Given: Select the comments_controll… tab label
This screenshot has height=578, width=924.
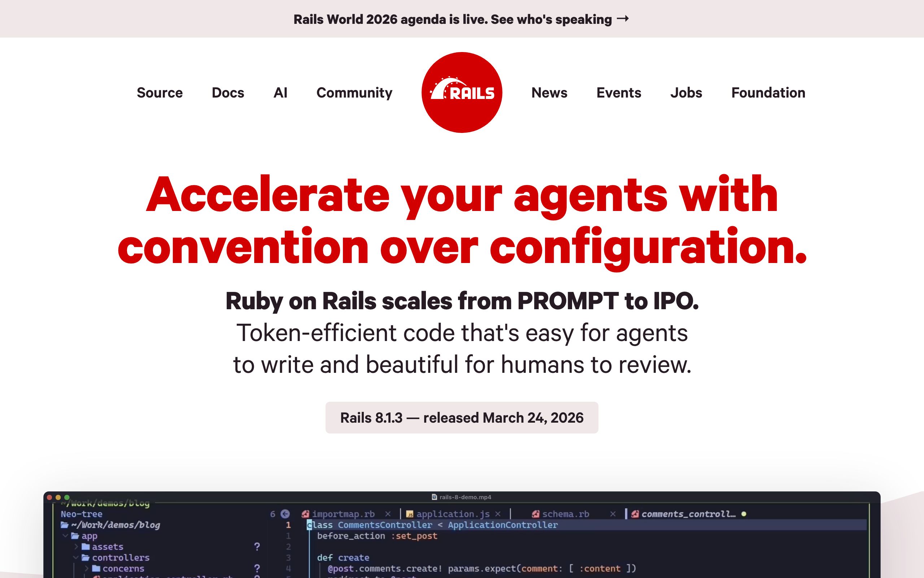Looking at the screenshot, I should tap(688, 514).
